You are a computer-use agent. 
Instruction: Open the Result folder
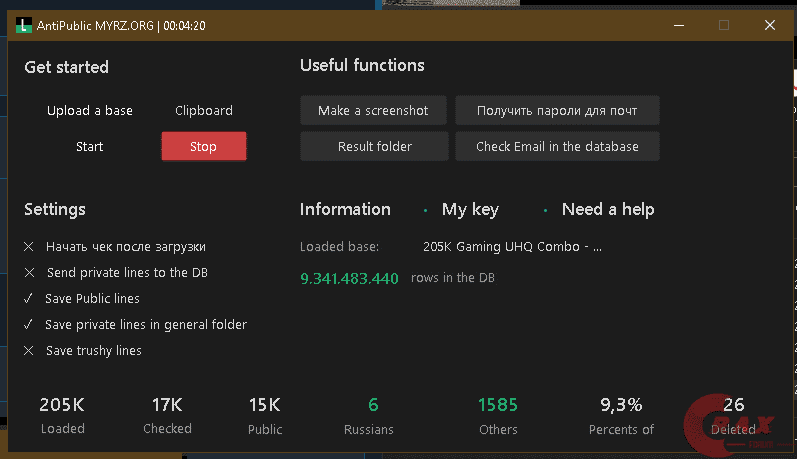pos(374,146)
